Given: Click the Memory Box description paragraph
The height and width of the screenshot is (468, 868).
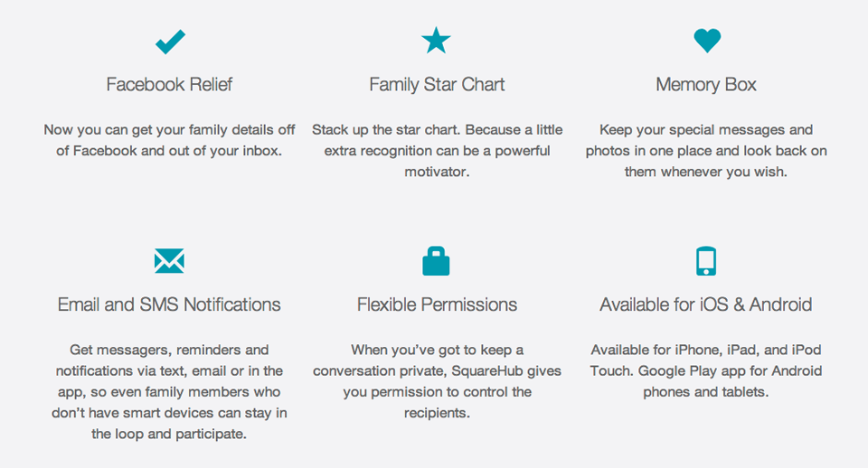Looking at the screenshot, I should pyautogui.click(x=706, y=150).
